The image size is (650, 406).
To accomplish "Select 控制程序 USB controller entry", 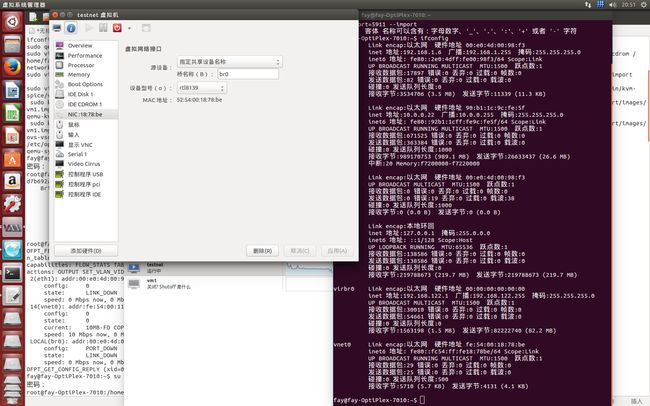I will tap(86, 174).
